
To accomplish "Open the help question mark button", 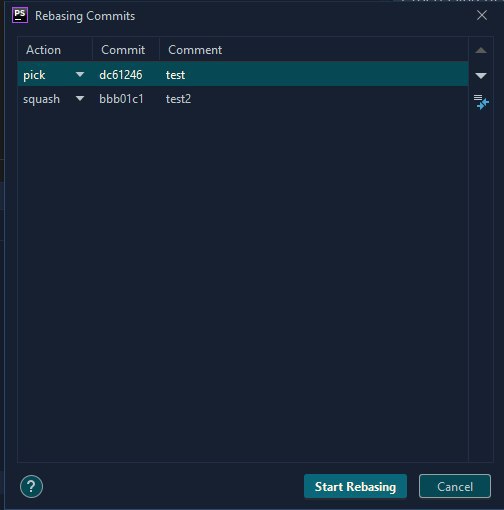I will pyautogui.click(x=31, y=486).
